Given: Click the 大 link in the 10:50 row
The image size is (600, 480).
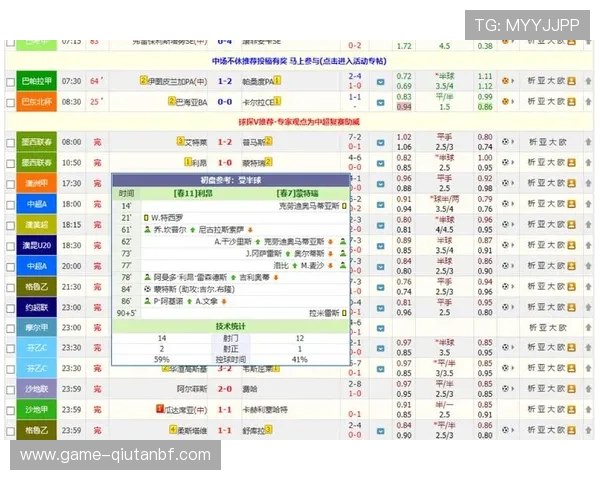Looking at the screenshot, I should tap(551, 163).
